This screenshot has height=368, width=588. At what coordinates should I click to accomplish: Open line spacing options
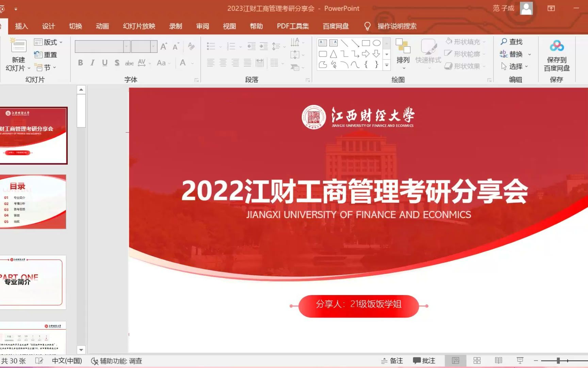(278, 46)
